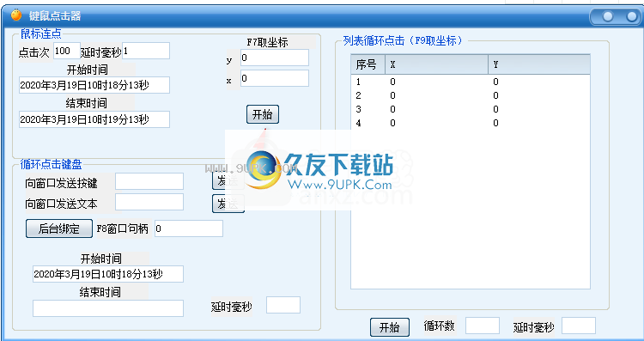Click empty 结束时间 field in keyboard group
Viewport: 644px width, 341px height.
[108, 308]
